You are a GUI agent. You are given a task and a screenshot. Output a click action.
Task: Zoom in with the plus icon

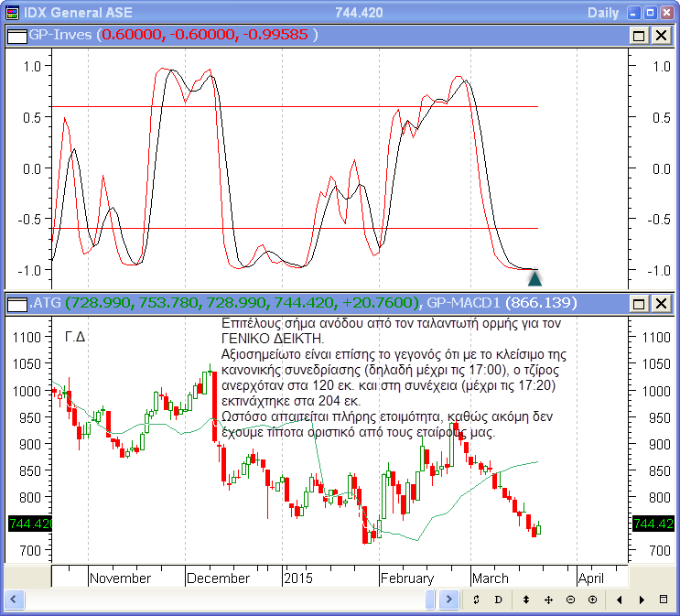tap(592, 600)
